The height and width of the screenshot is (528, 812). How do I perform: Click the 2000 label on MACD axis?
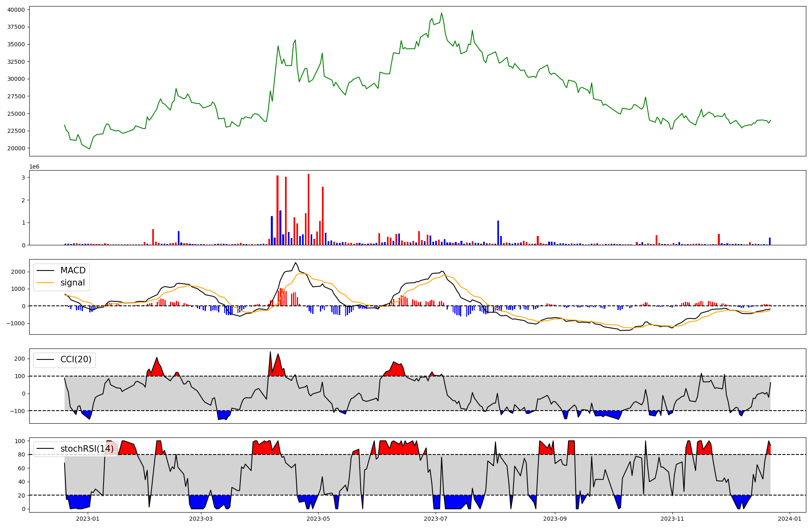18,272
